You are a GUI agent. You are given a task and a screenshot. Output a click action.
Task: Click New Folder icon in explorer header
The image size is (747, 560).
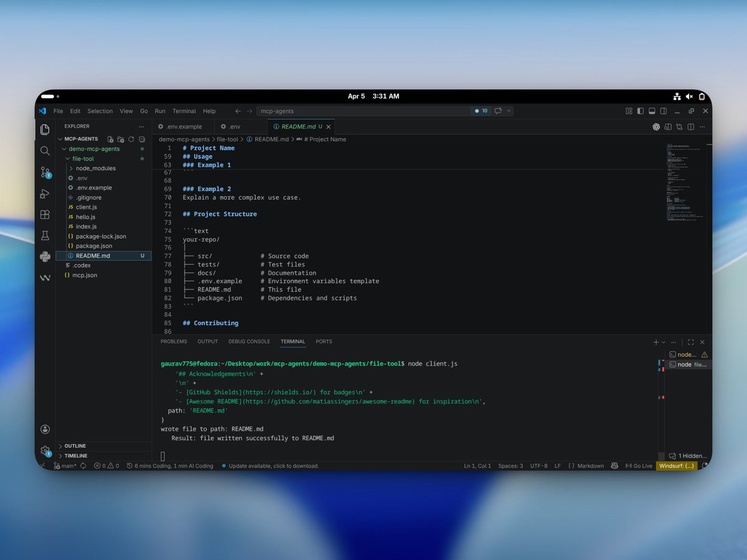pyautogui.click(x=121, y=139)
